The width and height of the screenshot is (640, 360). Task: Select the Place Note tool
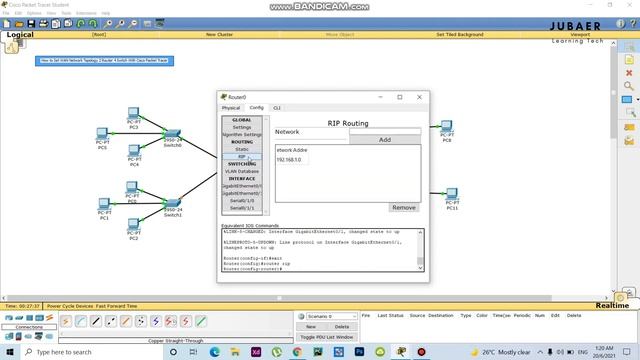point(629,60)
